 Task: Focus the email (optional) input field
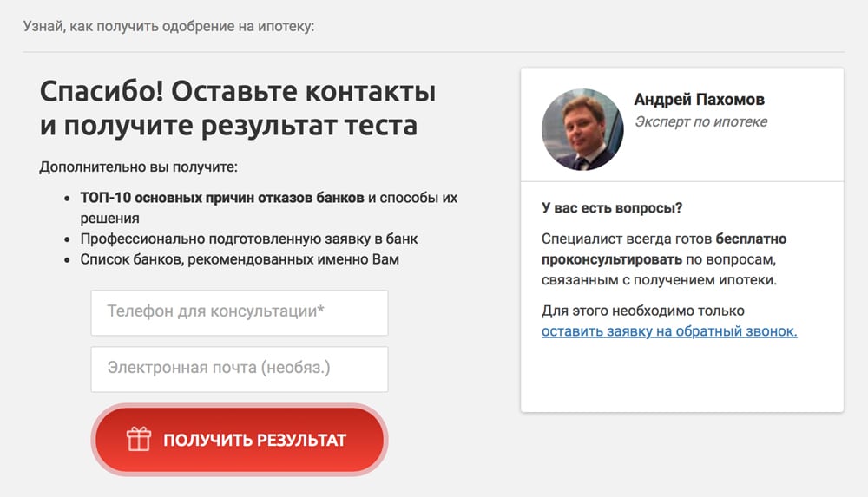239,369
